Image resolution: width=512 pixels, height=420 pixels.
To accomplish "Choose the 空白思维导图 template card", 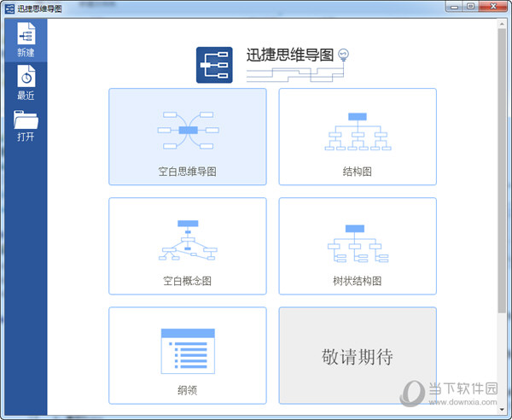I will pyautogui.click(x=188, y=137).
